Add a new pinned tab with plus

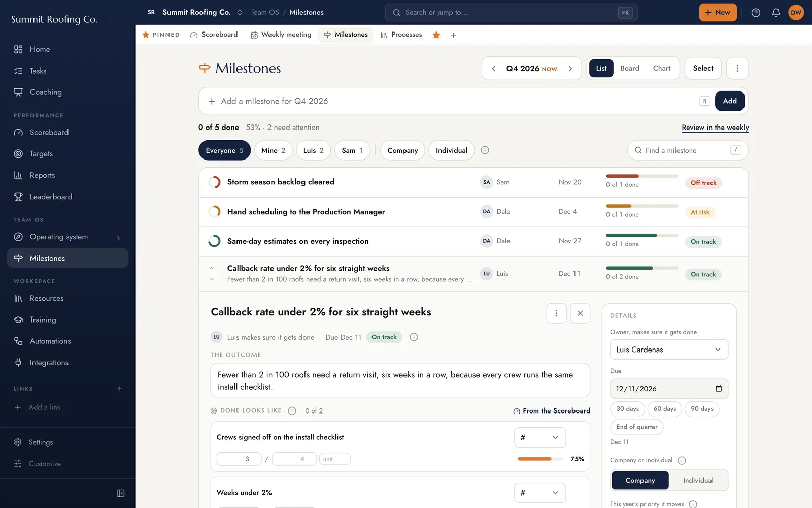click(453, 35)
